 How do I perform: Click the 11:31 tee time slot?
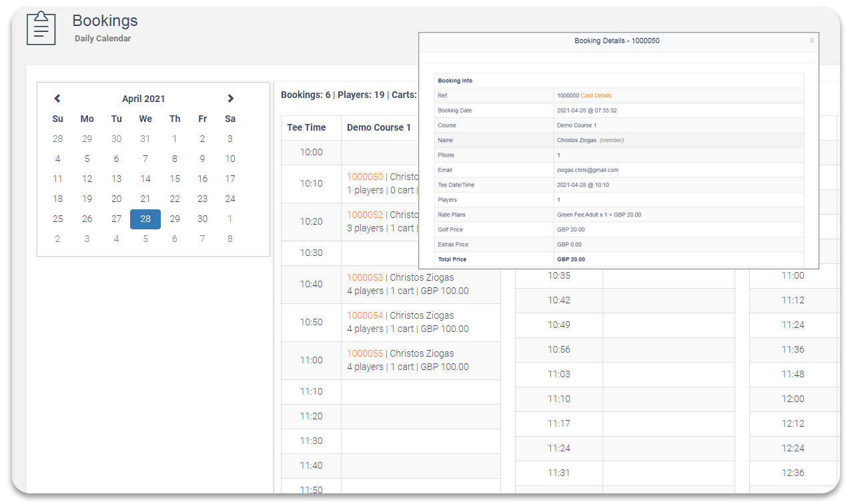[559, 473]
